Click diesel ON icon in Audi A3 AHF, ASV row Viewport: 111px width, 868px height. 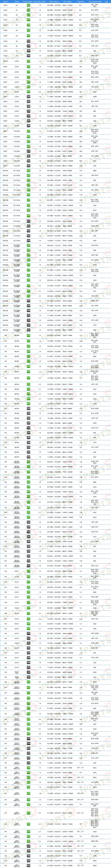[29, 46]
